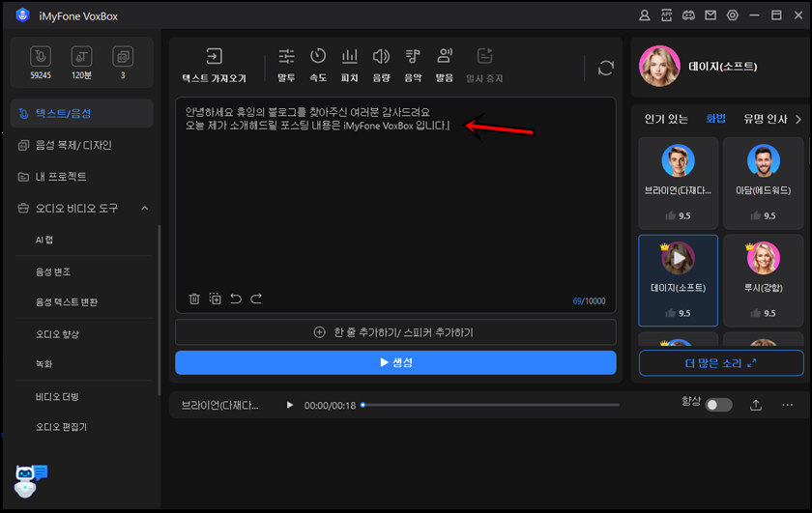Click the clone count icon showing 3
The image size is (812, 513).
click(123, 56)
